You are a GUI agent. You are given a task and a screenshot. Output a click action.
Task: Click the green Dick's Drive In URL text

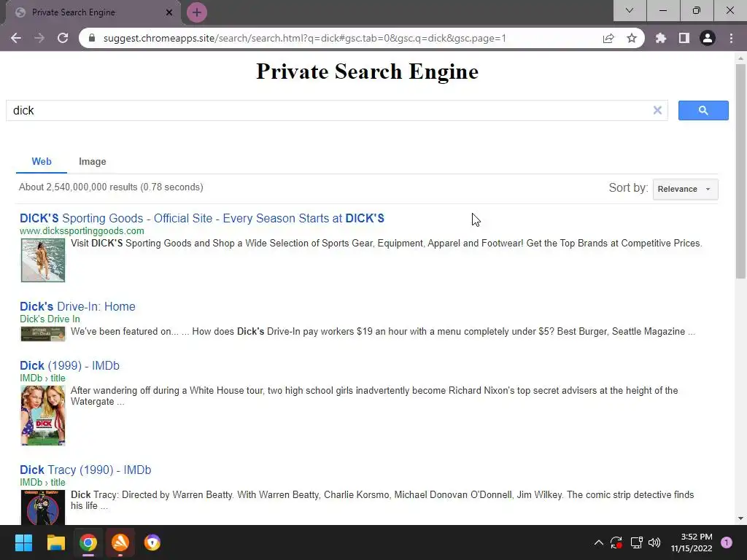coord(50,319)
